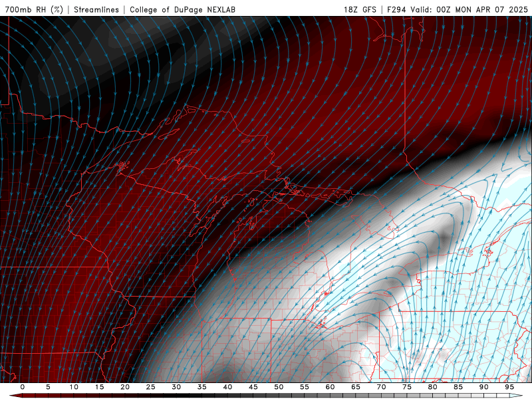The image size is (532, 399).
Task: Click the 'Streamlines' label in header
Action: 96,9
